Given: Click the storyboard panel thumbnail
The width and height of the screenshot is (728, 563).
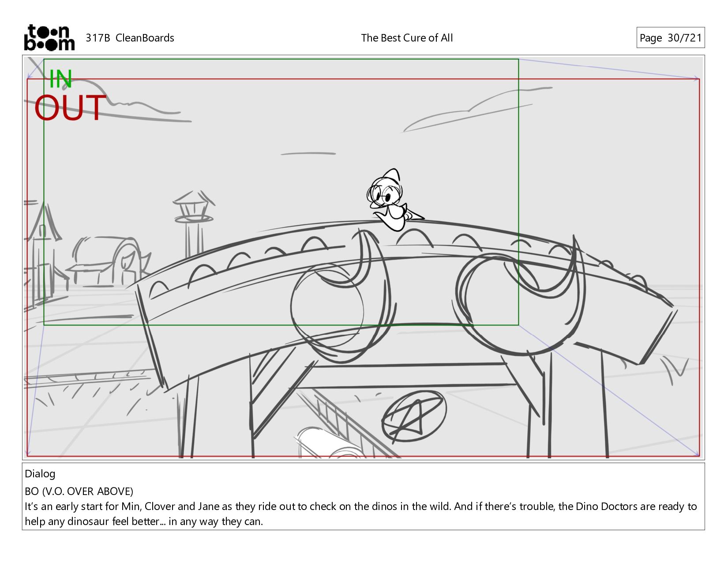Looking at the screenshot, I should tap(363, 257).
